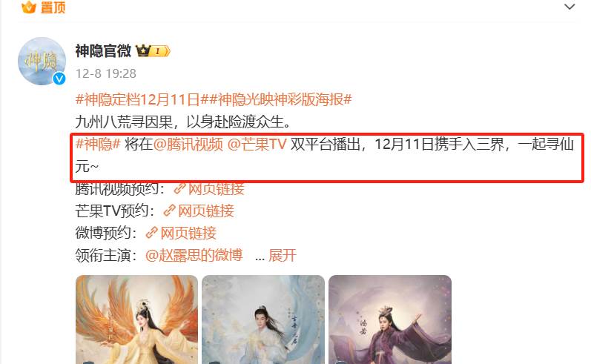
Task: View the woman in purple robe poster
Action: [x=390, y=320]
